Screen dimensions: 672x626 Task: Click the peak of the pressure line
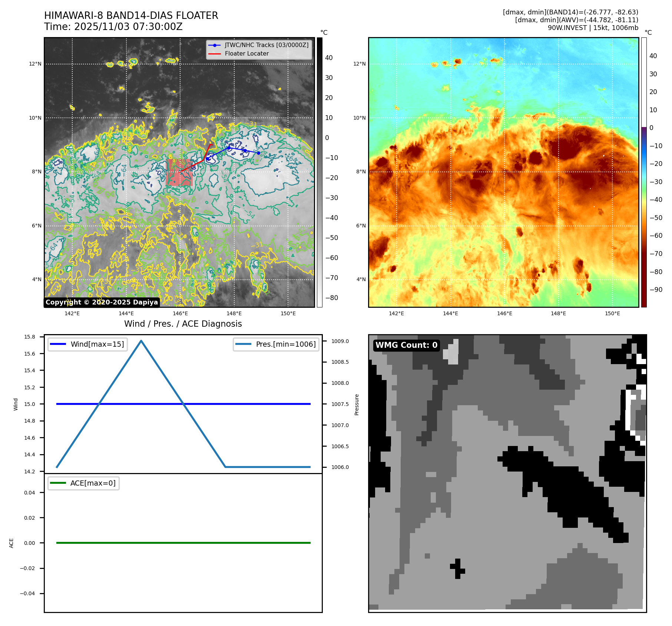click(x=141, y=341)
